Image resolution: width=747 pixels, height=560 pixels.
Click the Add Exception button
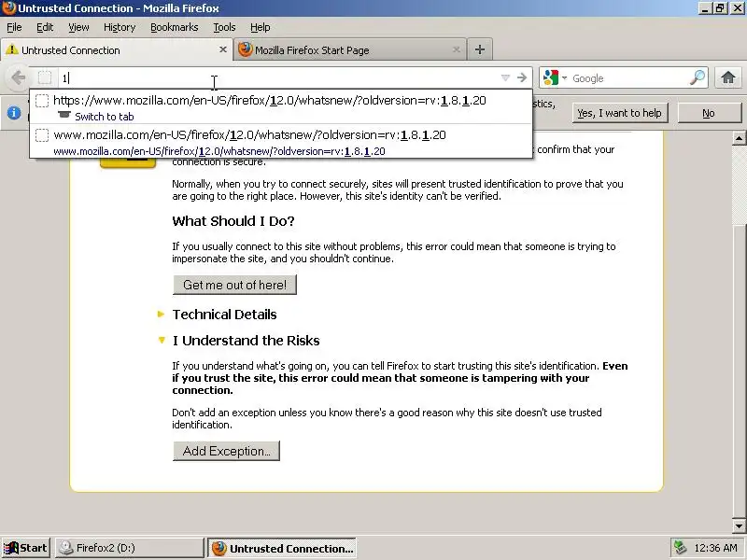[226, 451]
